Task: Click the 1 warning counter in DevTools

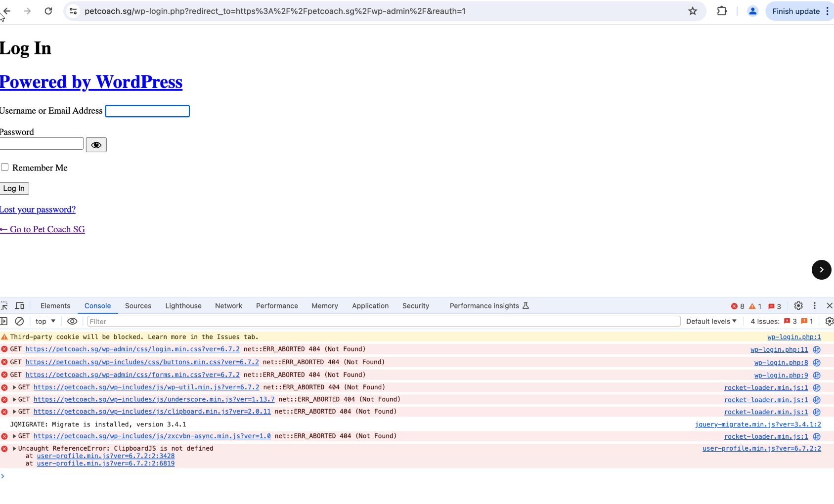Action: point(756,306)
